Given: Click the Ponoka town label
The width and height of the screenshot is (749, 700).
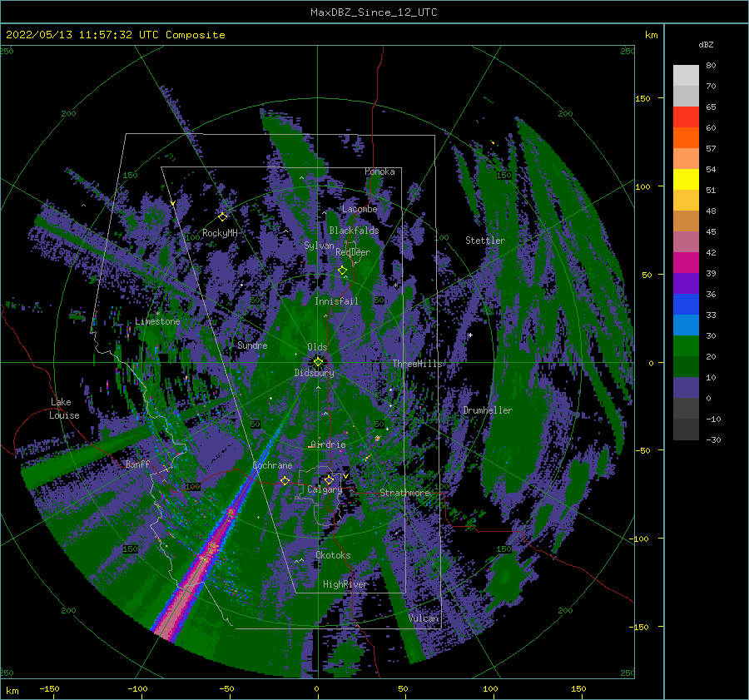Looking at the screenshot, I should click(379, 171).
